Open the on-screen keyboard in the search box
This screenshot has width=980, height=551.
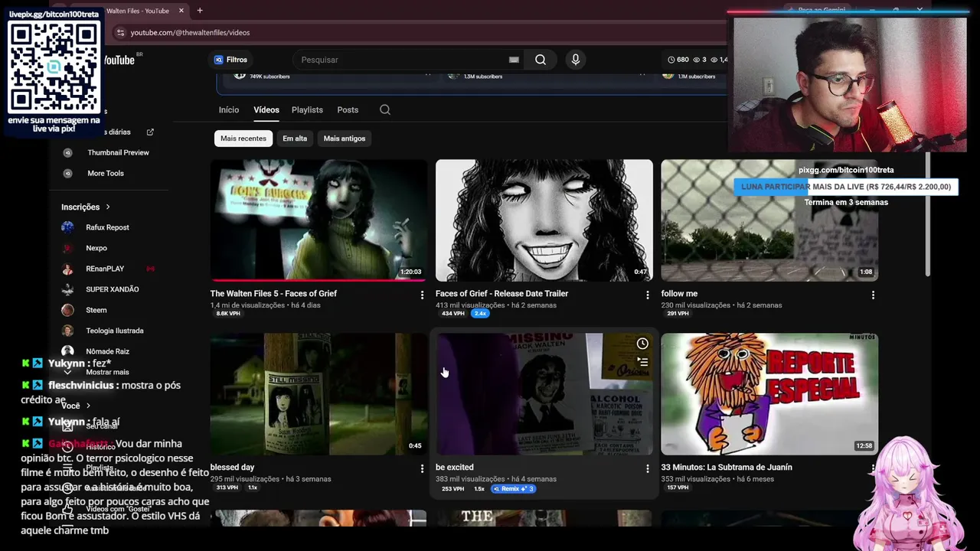tap(514, 60)
